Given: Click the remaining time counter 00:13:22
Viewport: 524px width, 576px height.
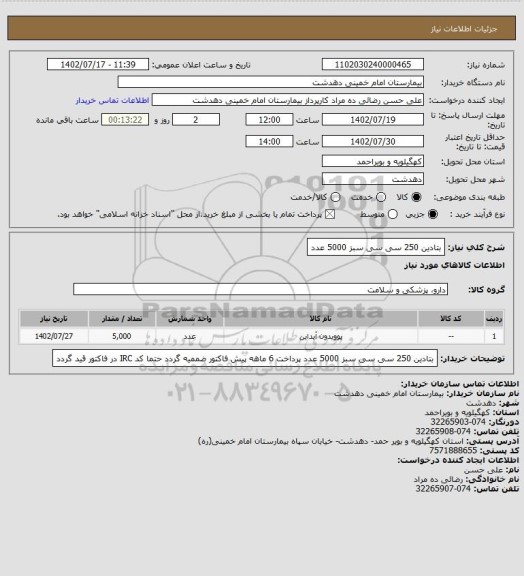Looking at the screenshot, I should 125,120.
